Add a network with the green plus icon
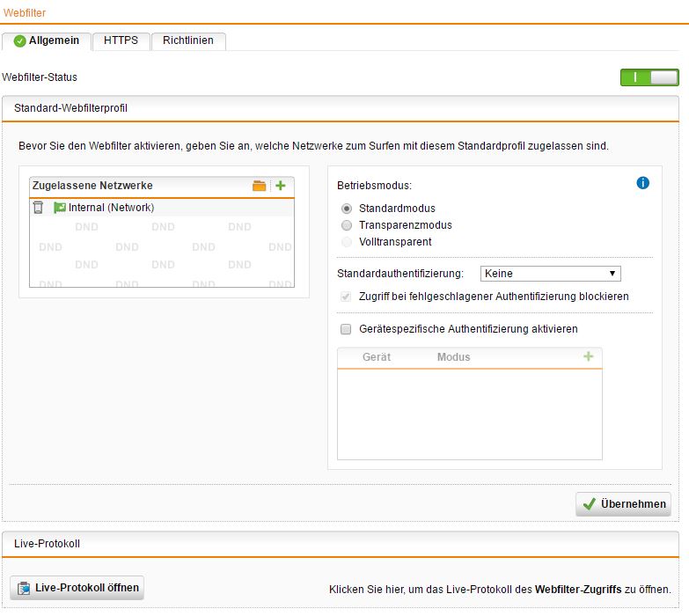Image resolution: width=689 pixels, height=616 pixels. (281, 186)
